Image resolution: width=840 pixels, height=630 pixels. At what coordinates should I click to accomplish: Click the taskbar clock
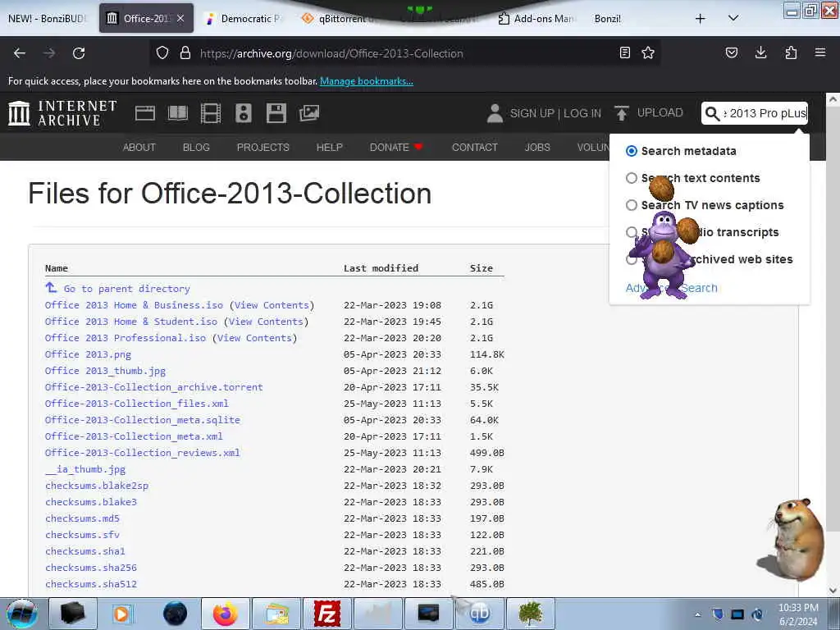pyautogui.click(x=798, y=614)
